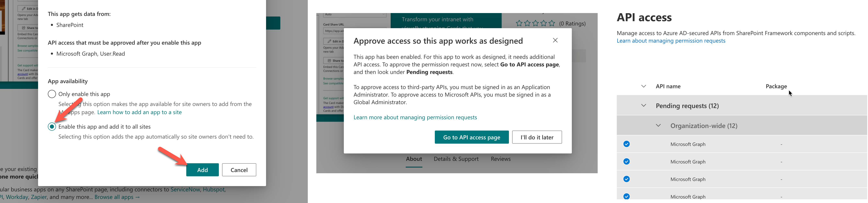The width and height of the screenshot is (868, 203).
Task: Rate the app with the first star
Action: point(519,23)
